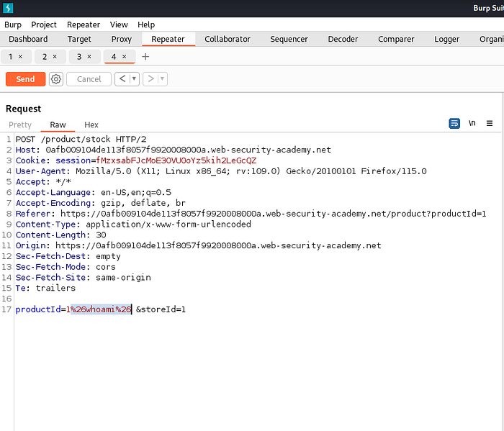
Task: Open the Help menu
Action: [x=146, y=24]
